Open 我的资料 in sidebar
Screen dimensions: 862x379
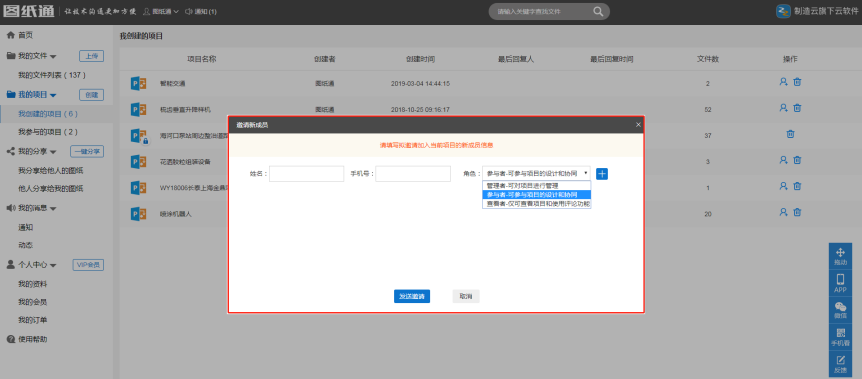click(x=32, y=284)
